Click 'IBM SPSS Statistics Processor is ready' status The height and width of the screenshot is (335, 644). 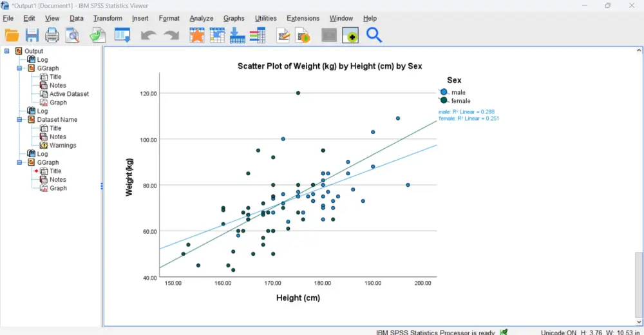435,332
